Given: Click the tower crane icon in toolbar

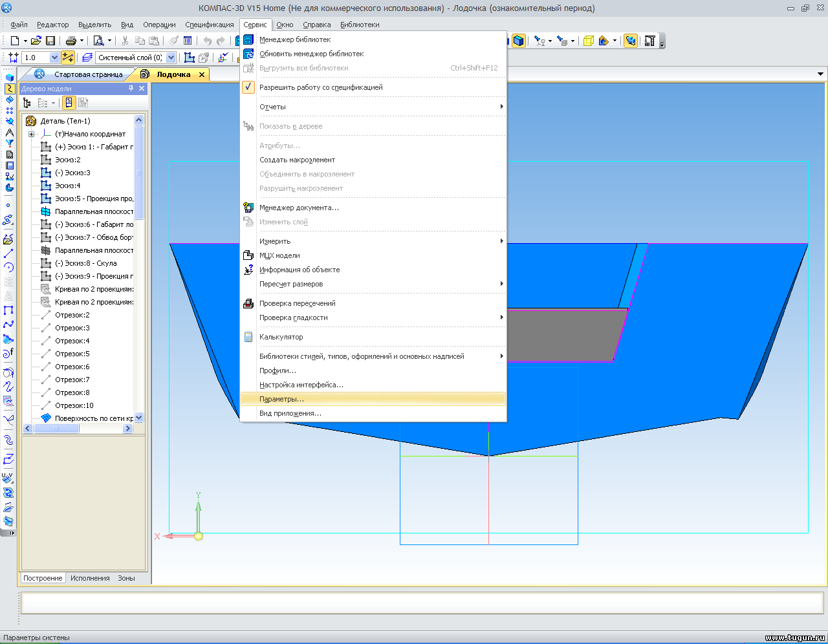Looking at the screenshot, I should 650,41.
